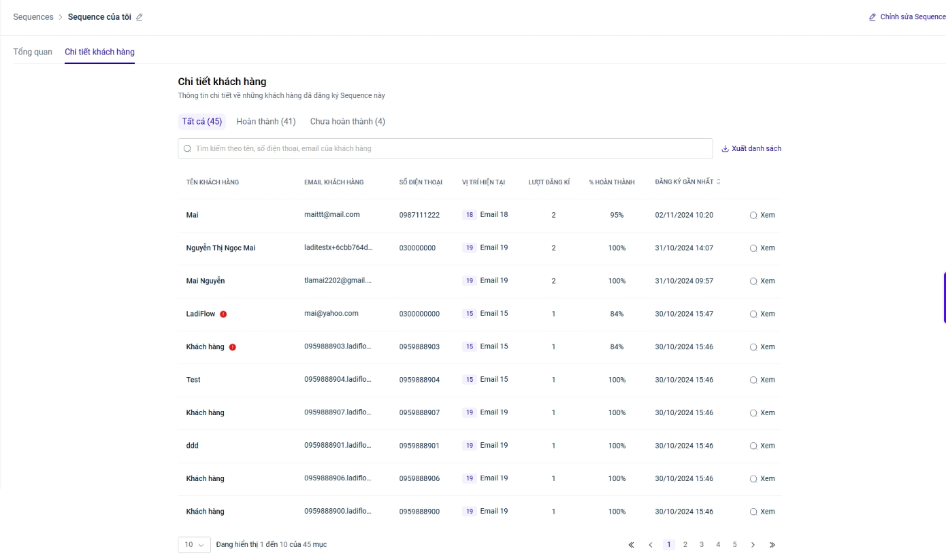
Task: Select the Hoàn thành (41) filter tab
Action: (x=265, y=121)
